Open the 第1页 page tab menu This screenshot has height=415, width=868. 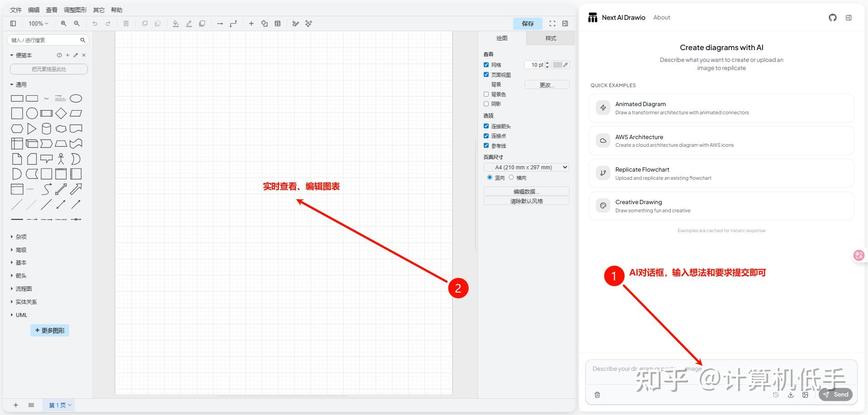point(60,405)
